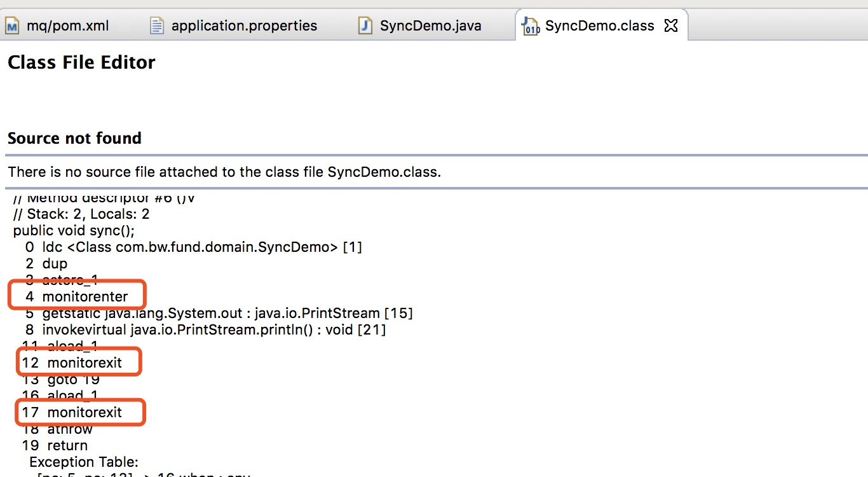
Task: Click the "public void sync();" declaration line
Action: pyautogui.click(x=74, y=230)
